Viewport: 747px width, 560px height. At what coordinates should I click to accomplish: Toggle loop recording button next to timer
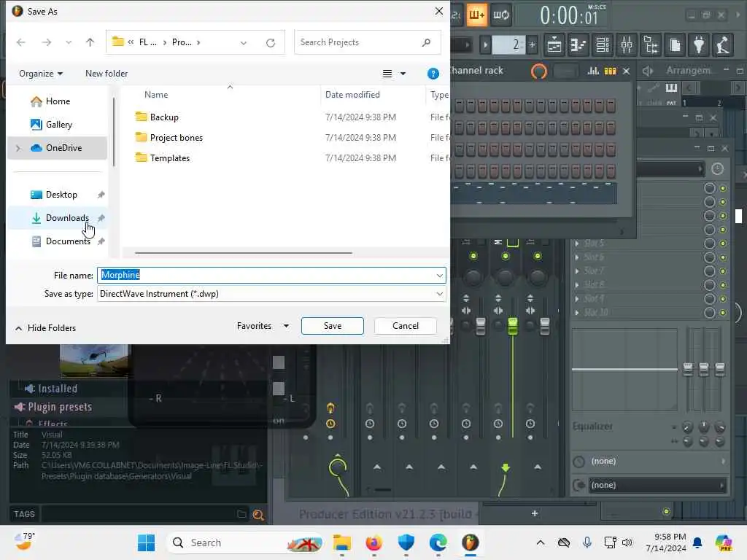tap(501, 15)
